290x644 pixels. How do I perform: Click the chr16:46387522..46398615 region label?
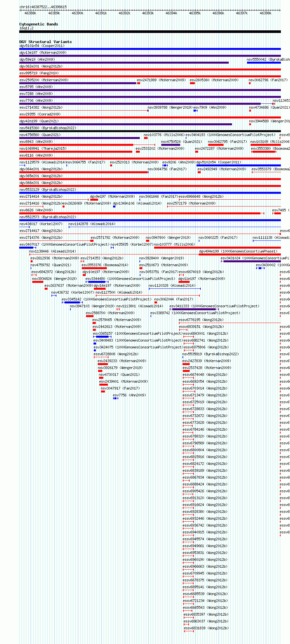43,7
